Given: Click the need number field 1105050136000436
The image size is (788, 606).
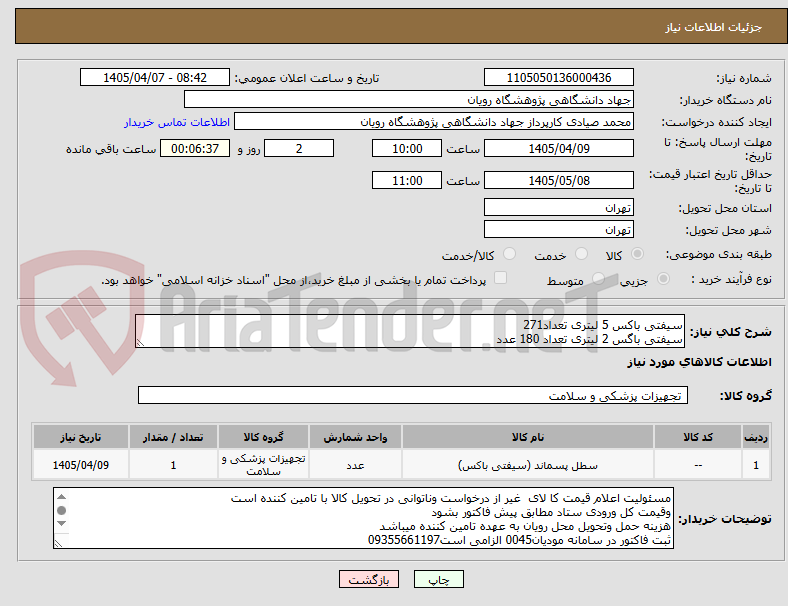Looking at the screenshot, I should [558, 77].
